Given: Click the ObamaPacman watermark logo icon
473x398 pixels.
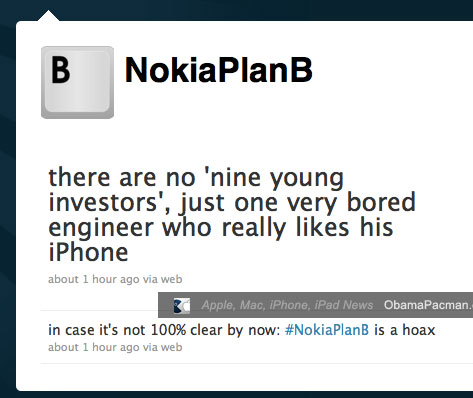Looking at the screenshot, I should [x=182, y=305].
